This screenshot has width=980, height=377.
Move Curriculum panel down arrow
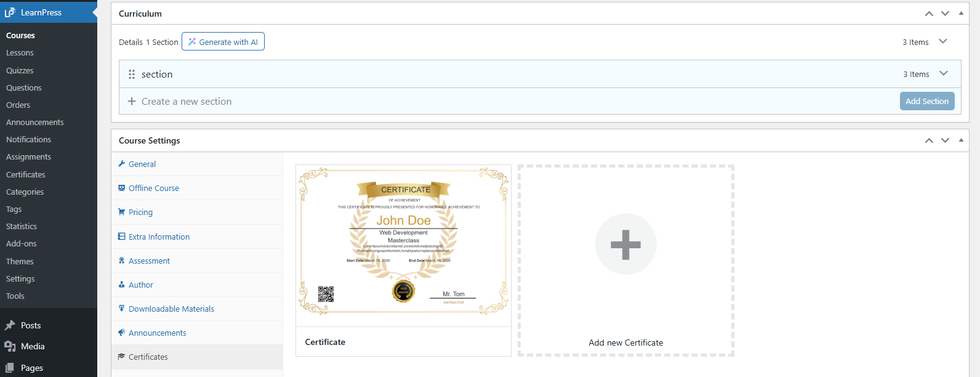point(945,14)
